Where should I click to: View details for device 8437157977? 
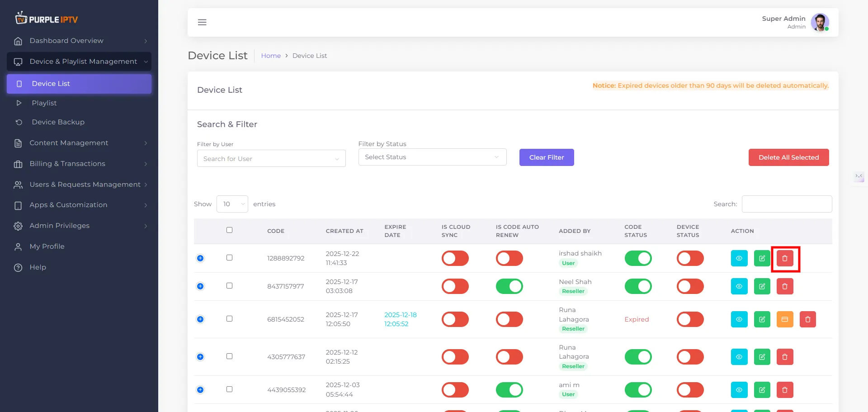739,286
